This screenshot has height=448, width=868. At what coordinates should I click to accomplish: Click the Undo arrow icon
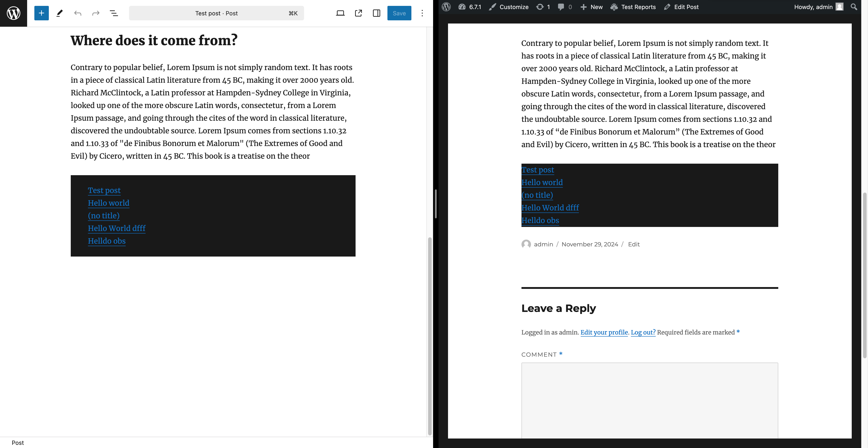(x=78, y=13)
